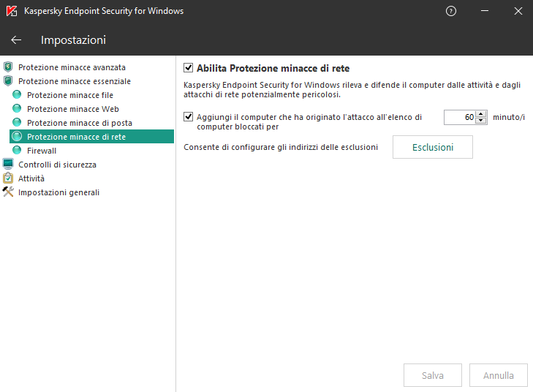This screenshot has width=533, height=392.
Task: Click the shield icon beside Protezione minacce avanzata
Action: pyautogui.click(x=8, y=67)
